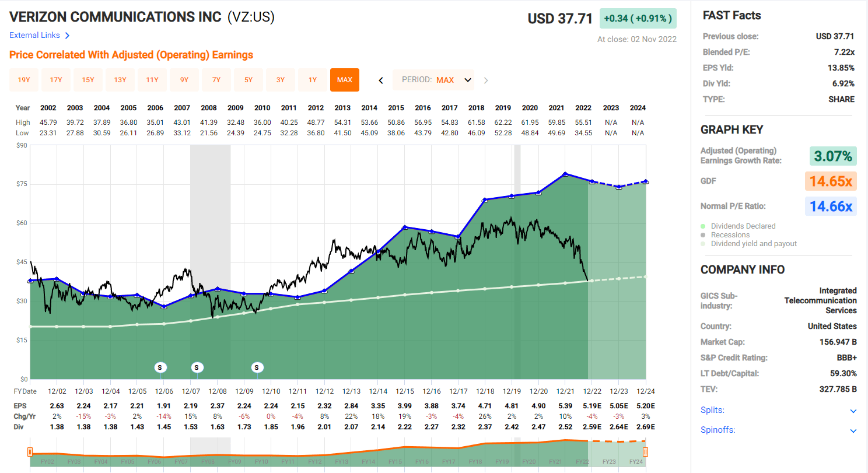Viewport: 868px width, 473px height.
Task: Select the 7Y time range
Action: tap(216, 80)
